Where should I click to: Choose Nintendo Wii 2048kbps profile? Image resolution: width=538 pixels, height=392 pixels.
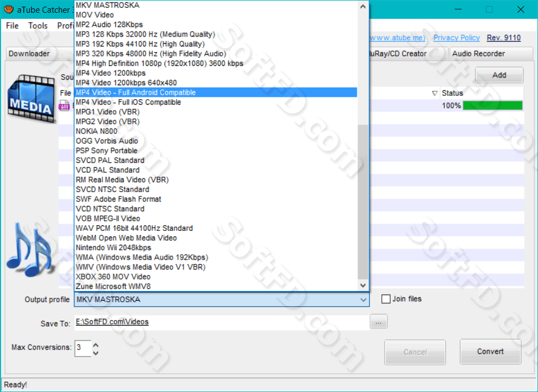(216, 247)
